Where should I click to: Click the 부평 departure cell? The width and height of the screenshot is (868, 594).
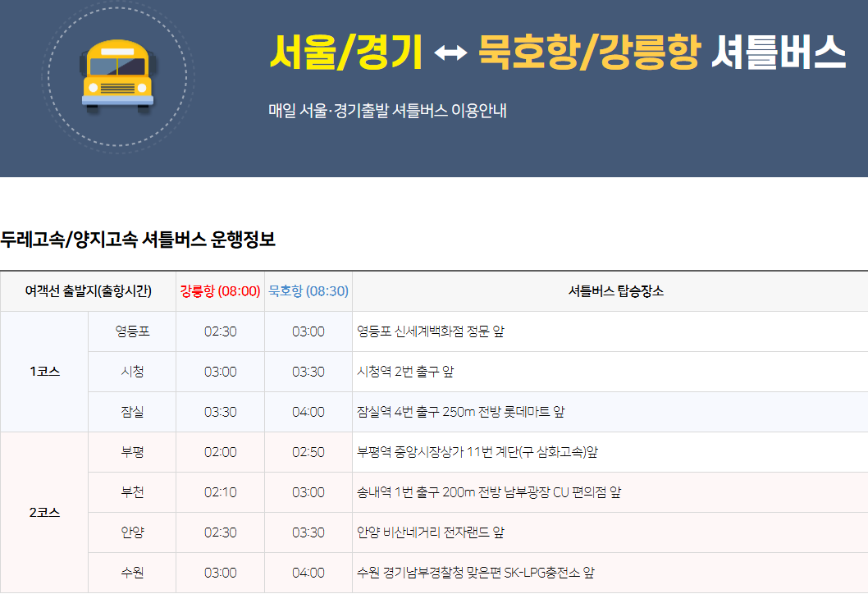132,452
